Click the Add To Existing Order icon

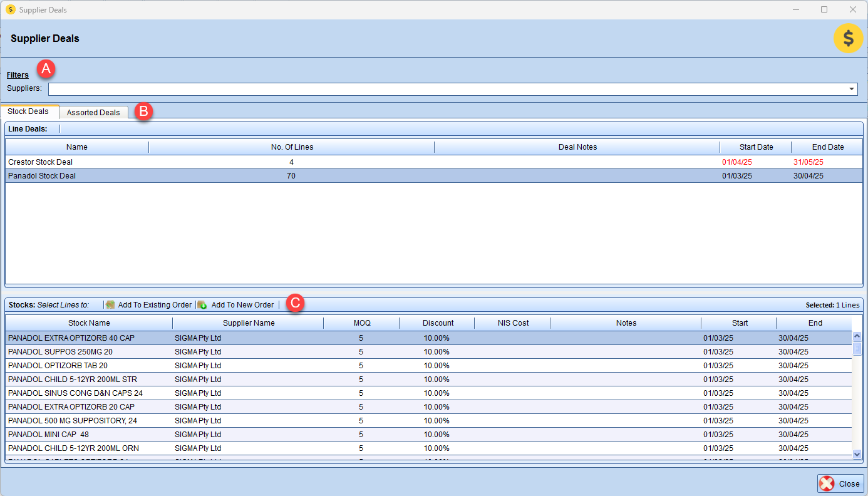click(110, 305)
